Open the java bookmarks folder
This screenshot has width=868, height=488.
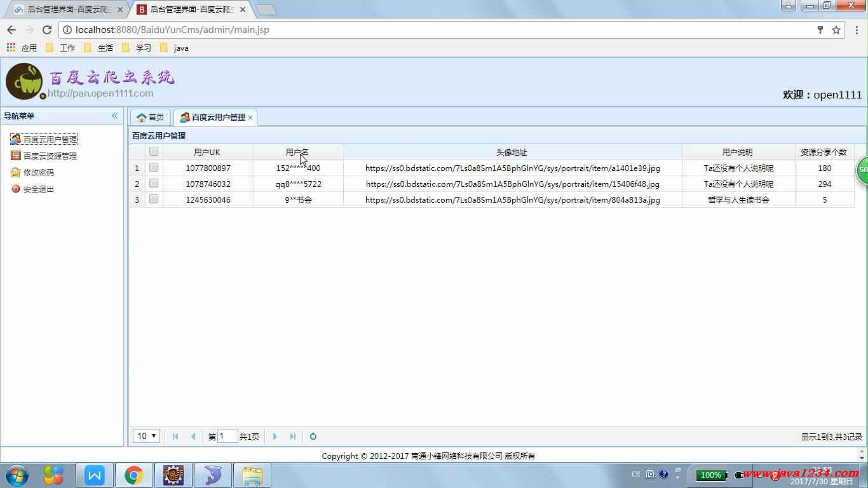(x=174, y=48)
